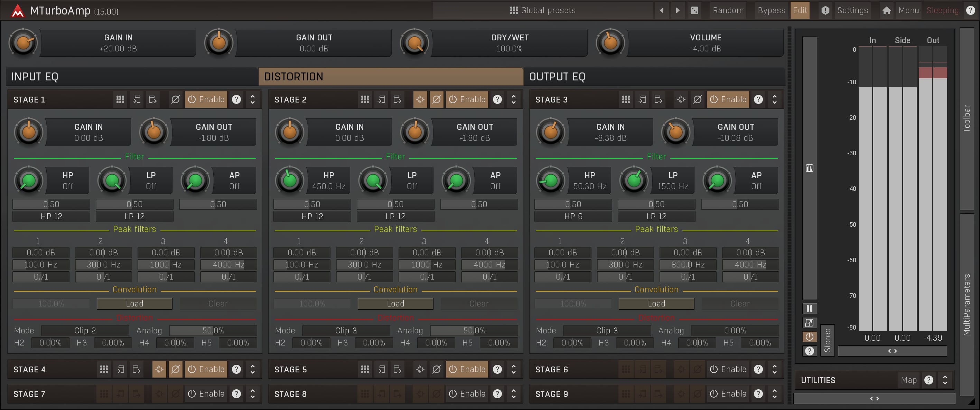Pause the level meter
Screen dimensions: 980x410
pyautogui.click(x=809, y=309)
